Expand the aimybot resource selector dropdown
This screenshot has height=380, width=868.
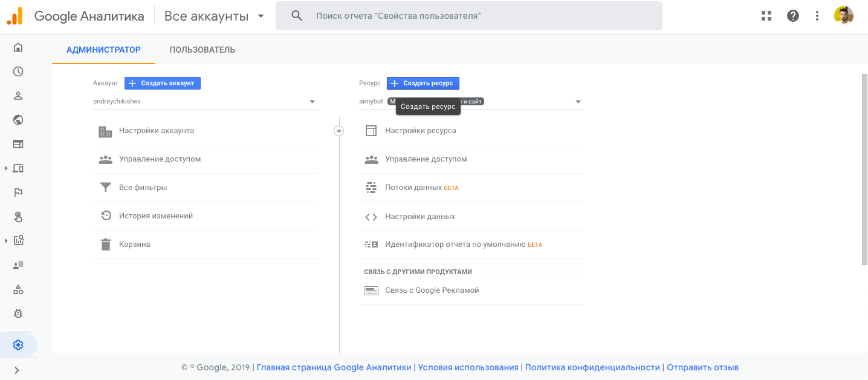578,102
